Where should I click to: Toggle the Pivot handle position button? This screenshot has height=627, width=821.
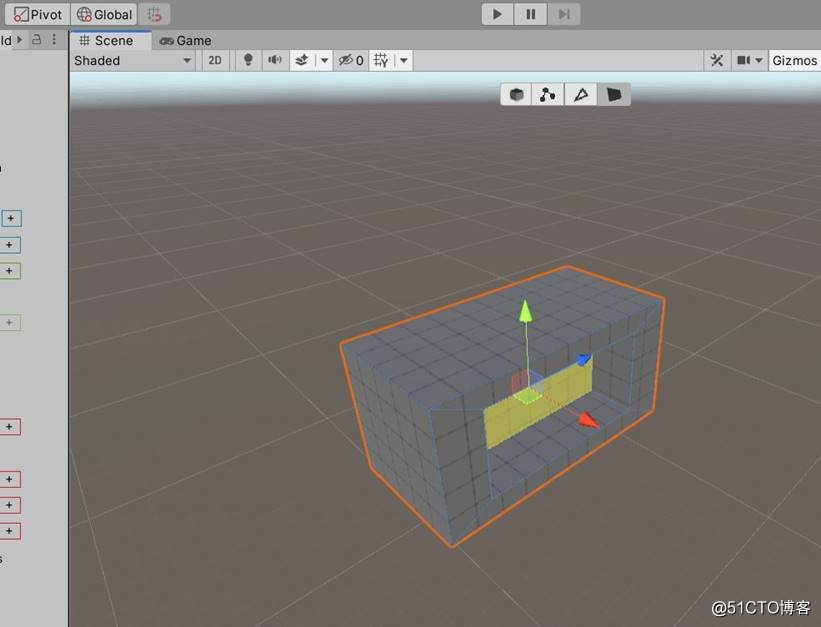38,14
